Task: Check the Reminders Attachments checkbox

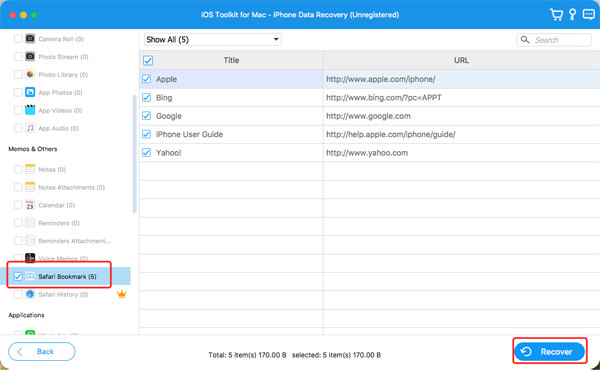Action: 18,240
